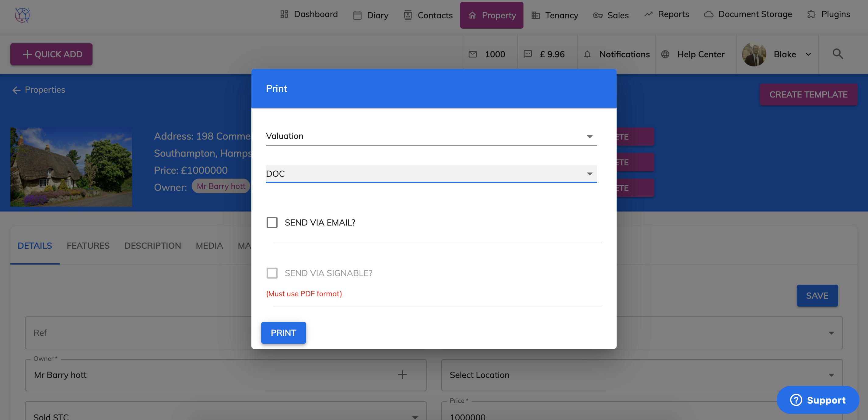Click the bell Notifications icon
The height and width of the screenshot is (420, 868).
click(x=587, y=54)
